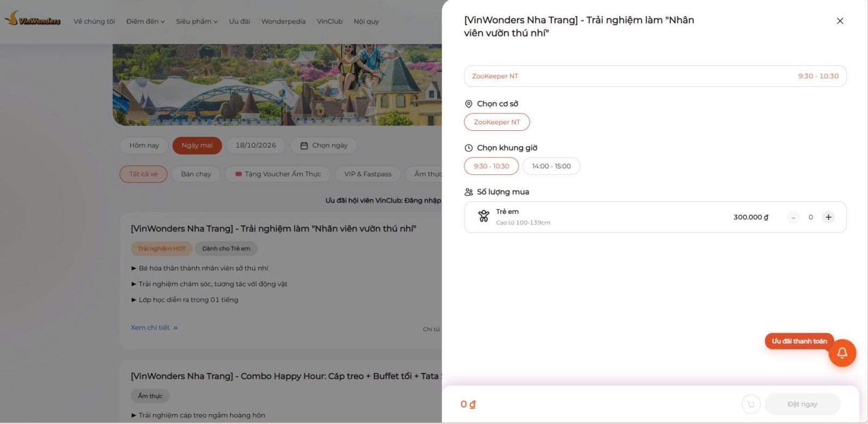Filter by Tặng Voucher Ẩm Thực

point(278,174)
